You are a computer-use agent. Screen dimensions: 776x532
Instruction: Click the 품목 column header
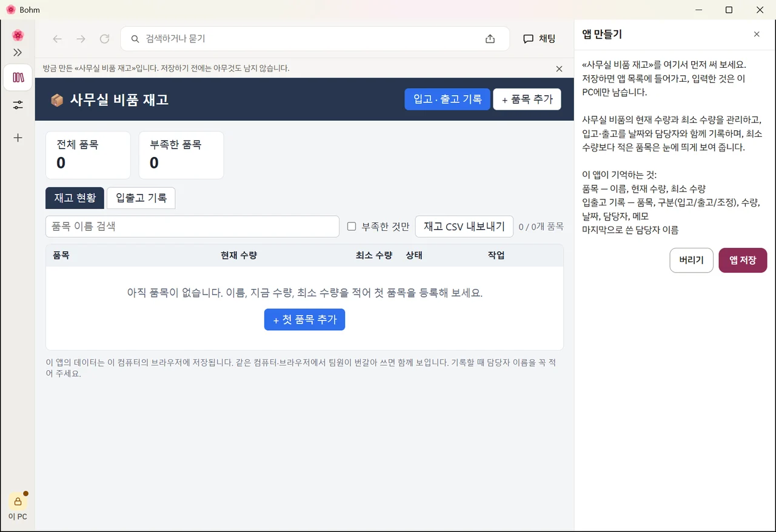click(x=61, y=256)
